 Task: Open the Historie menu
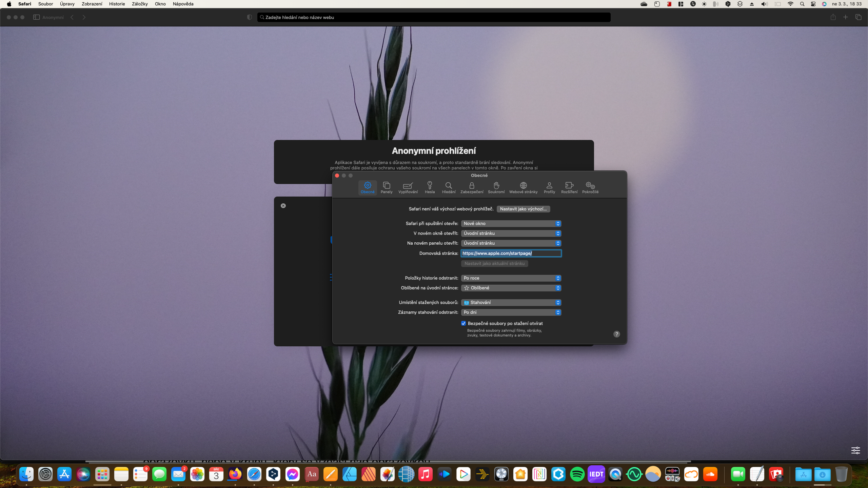[x=117, y=4]
